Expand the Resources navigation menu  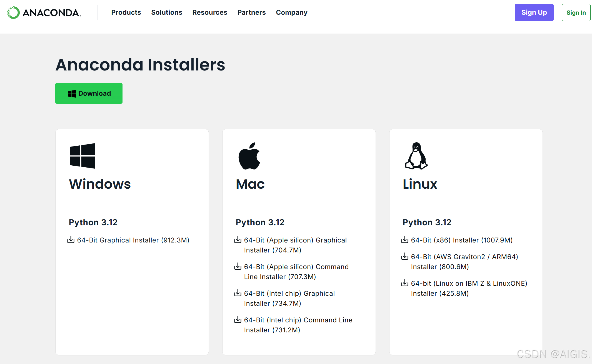(x=209, y=12)
